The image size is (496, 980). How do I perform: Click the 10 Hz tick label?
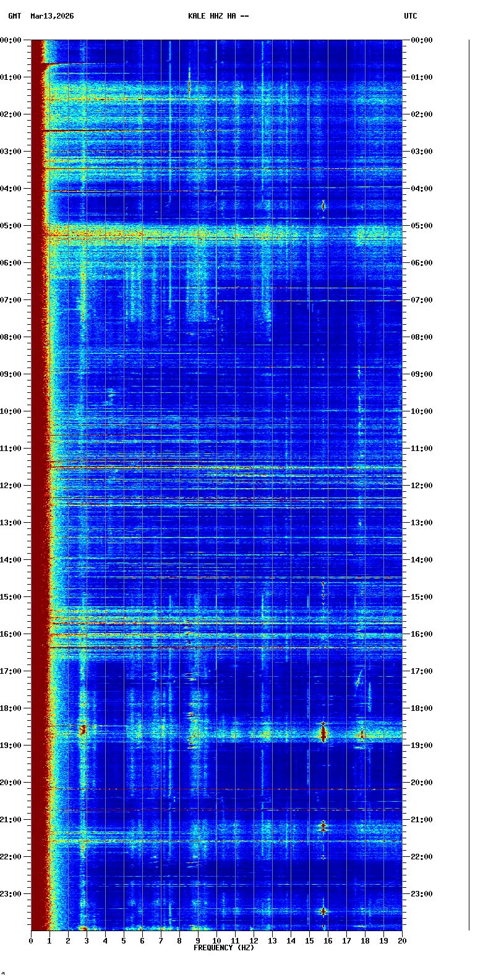216,941
